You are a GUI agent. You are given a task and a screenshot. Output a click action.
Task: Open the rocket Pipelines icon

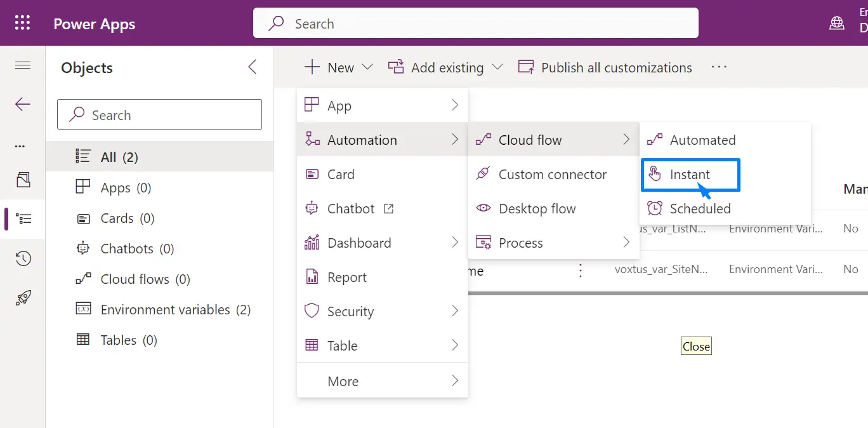[x=23, y=298]
